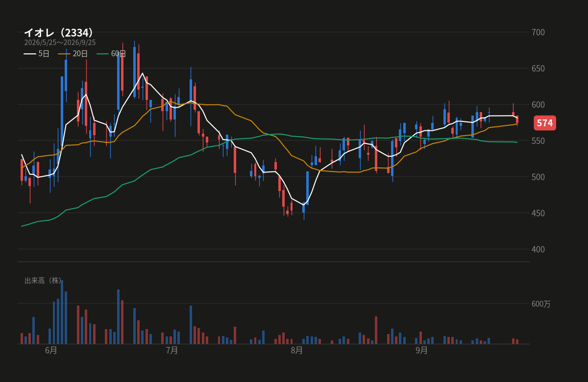
Task: Select the 9月 label on the time axis
Action: coord(422,351)
